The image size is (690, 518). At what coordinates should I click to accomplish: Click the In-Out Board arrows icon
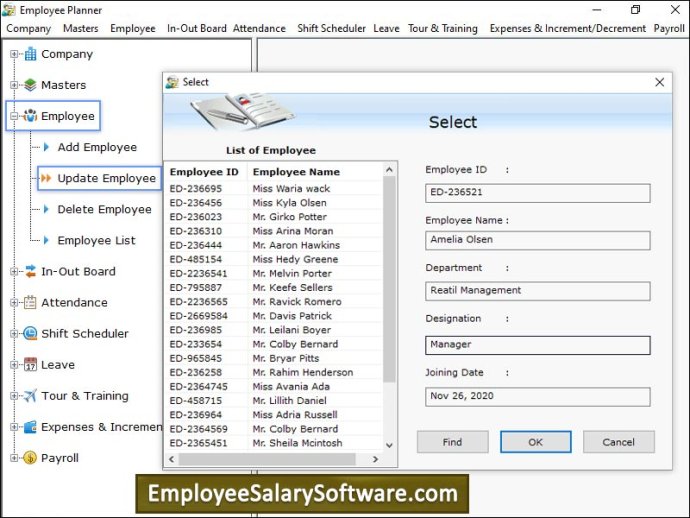[x=30, y=271]
